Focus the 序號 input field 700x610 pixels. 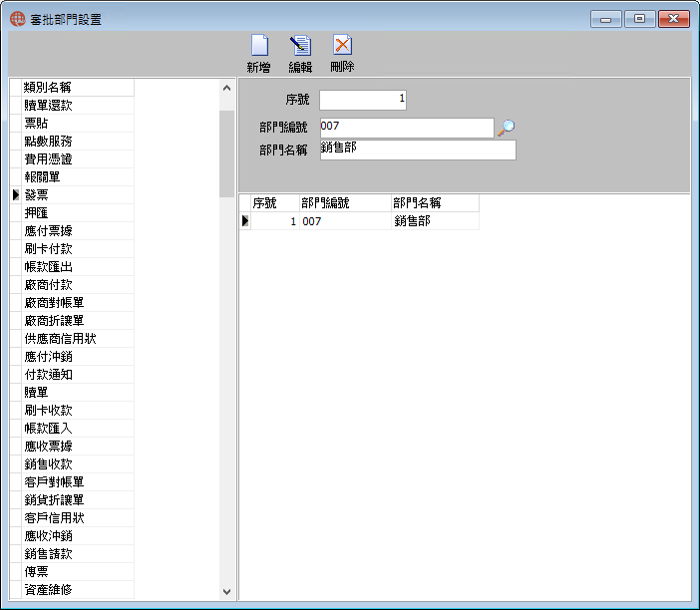[x=363, y=100]
